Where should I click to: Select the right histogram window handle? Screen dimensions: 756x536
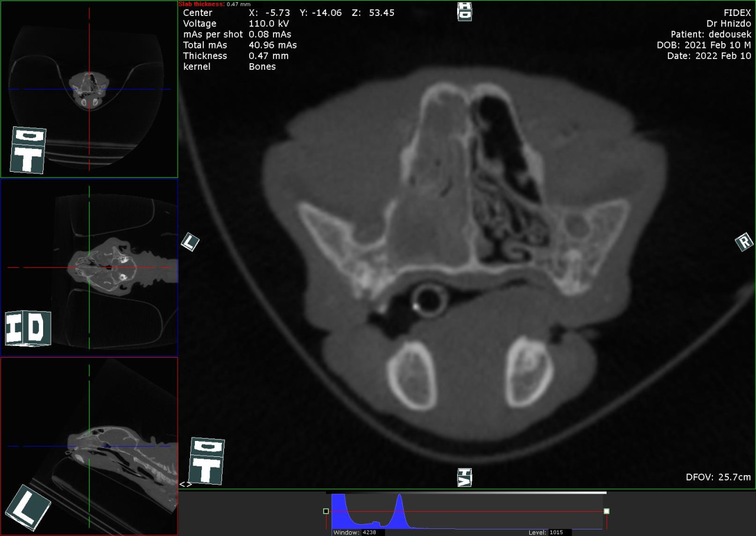point(606,511)
